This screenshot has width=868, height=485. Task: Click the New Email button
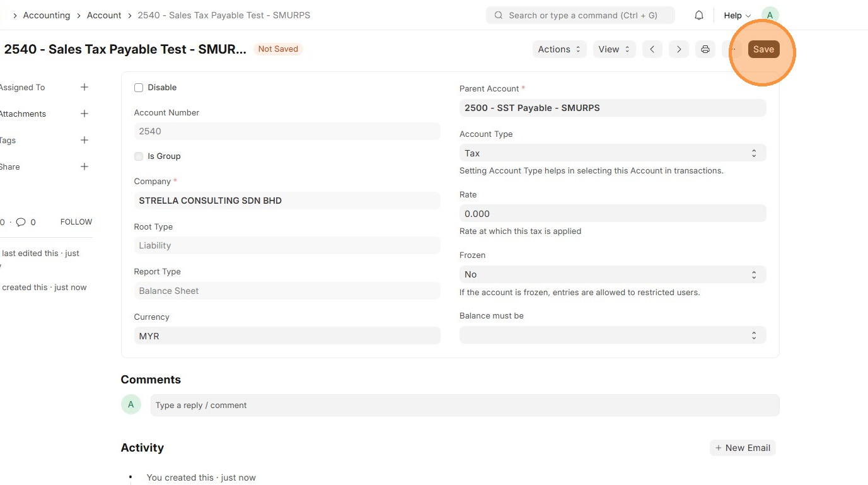coord(743,448)
